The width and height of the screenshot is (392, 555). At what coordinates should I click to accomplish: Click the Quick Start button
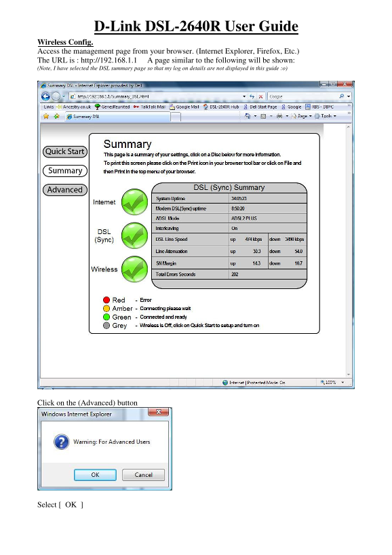[x=65, y=151]
